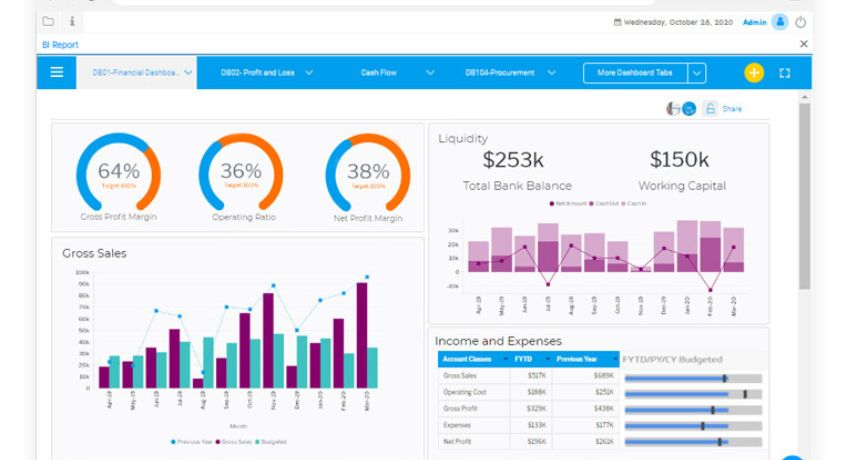The image size is (847, 460).
Task: Click the folder icon at top left
Action: pos(48,21)
